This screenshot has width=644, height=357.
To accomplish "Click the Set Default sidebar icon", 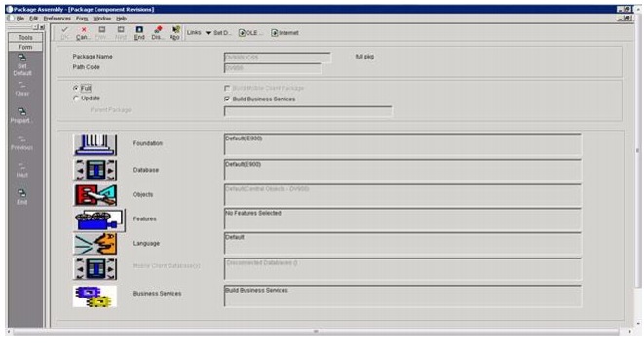I will [x=22, y=58].
